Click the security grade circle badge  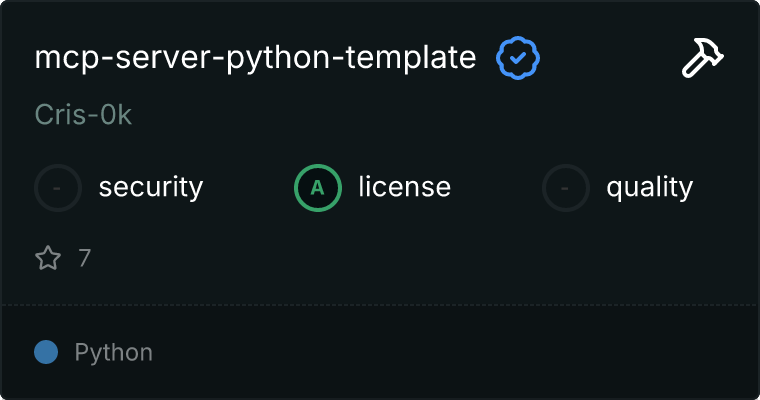pos(59,187)
